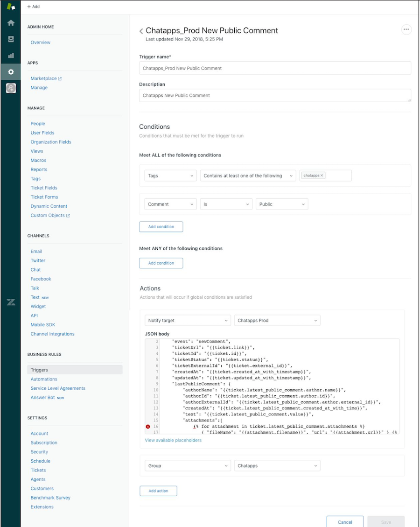Click the + Add tab
This screenshot has height=527, width=420.
tap(33, 7)
